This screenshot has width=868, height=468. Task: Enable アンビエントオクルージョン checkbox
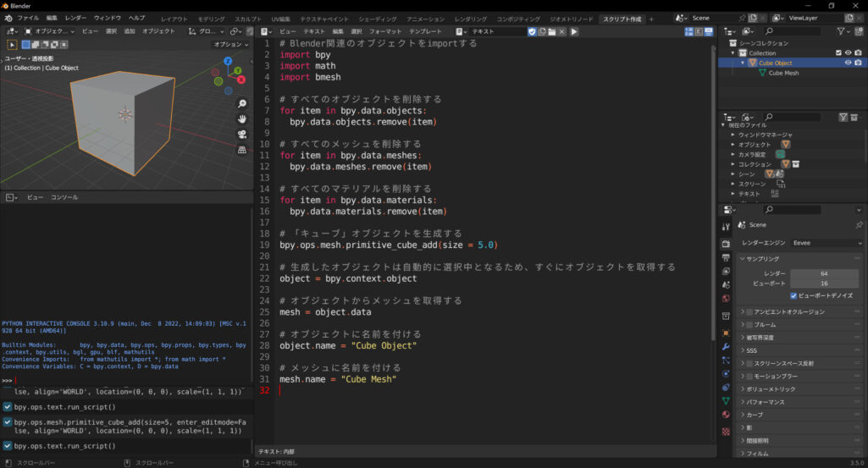(749, 312)
